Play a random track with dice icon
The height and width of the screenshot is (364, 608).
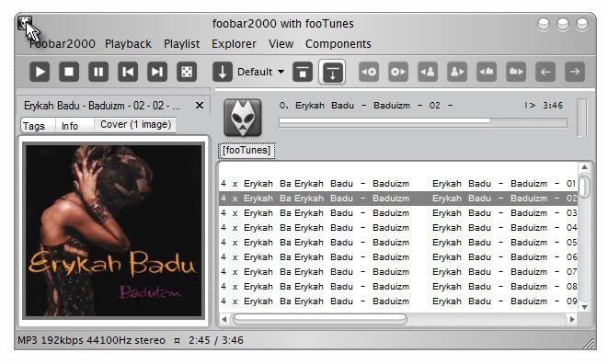pyautogui.click(x=187, y=72)
